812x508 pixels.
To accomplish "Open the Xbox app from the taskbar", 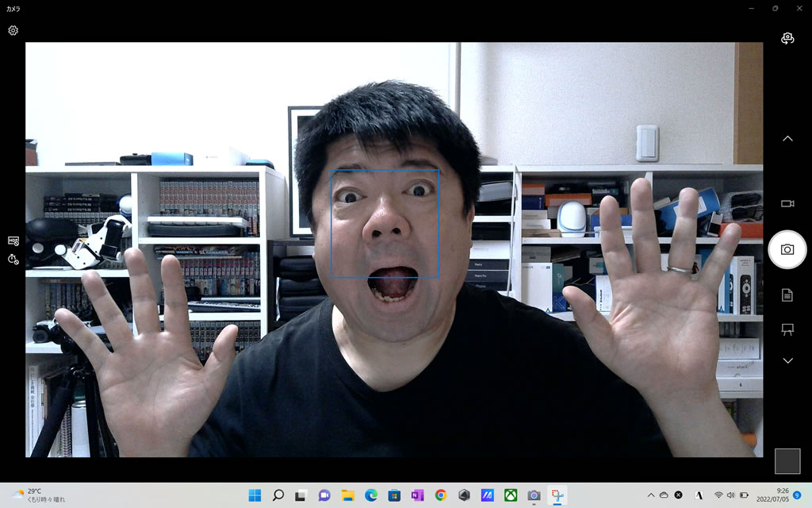I will [x=511, y=495].
